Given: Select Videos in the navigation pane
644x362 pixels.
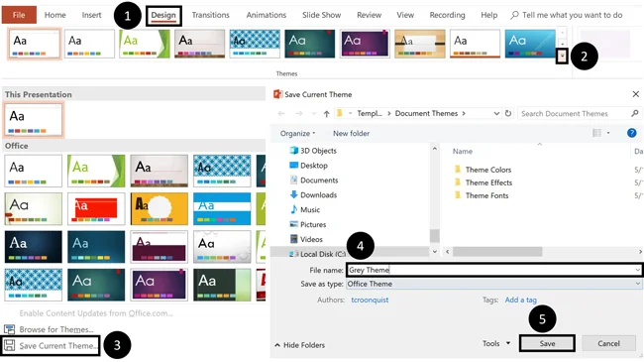Looking at the screenshot, I should point(306,239).
